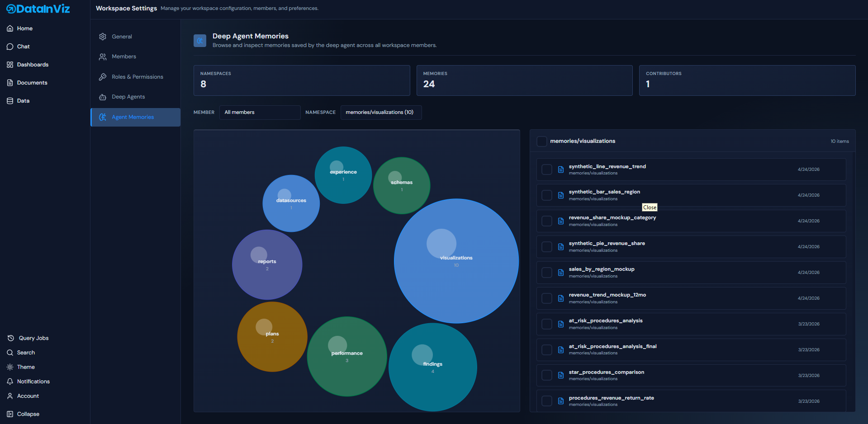Screen dimensions: 868x424
Task: Click the General settings gear icon
Action: point(103,37)
